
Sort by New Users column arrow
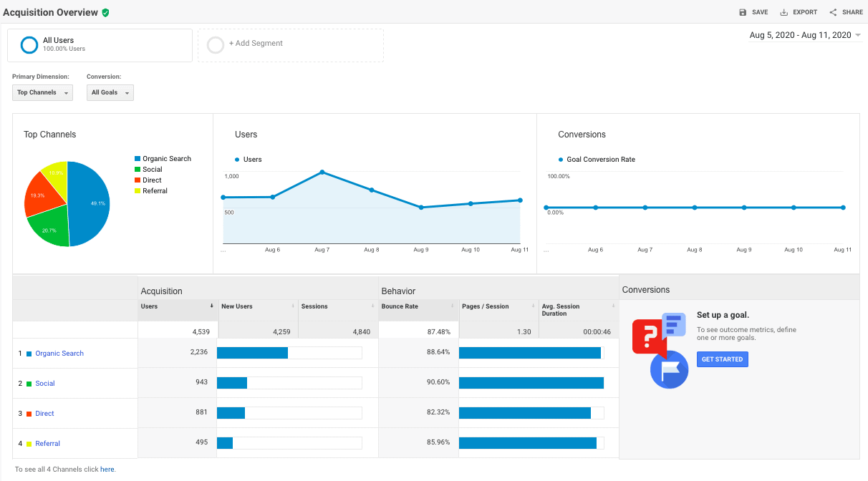click(x=294, y=306)
